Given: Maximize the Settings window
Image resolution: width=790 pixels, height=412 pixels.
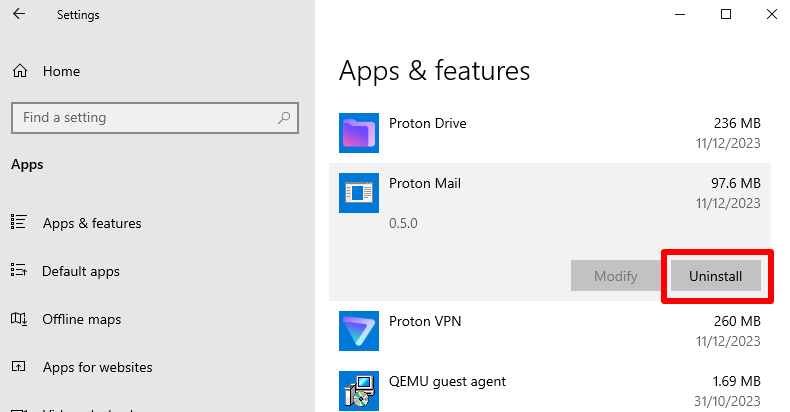Looking at the screenshot, I should (726, 14).
